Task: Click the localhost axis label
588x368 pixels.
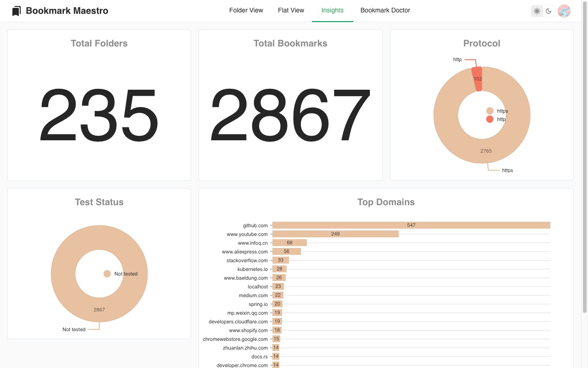Action: (258, 287)
